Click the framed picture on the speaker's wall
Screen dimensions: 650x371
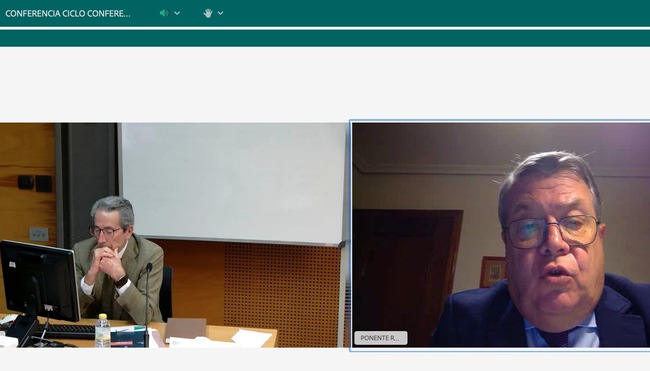click(493, 272)
